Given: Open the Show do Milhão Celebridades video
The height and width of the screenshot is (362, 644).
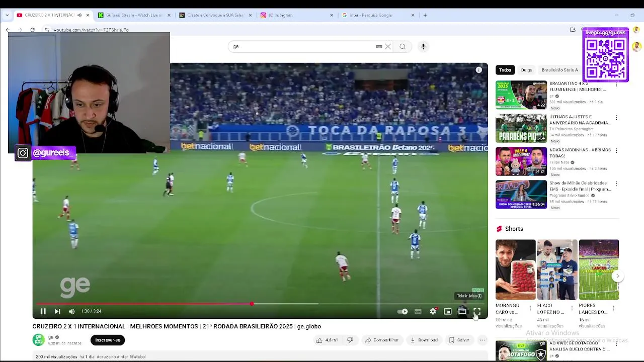Looking at the screenshot, I should click(521, 195).
